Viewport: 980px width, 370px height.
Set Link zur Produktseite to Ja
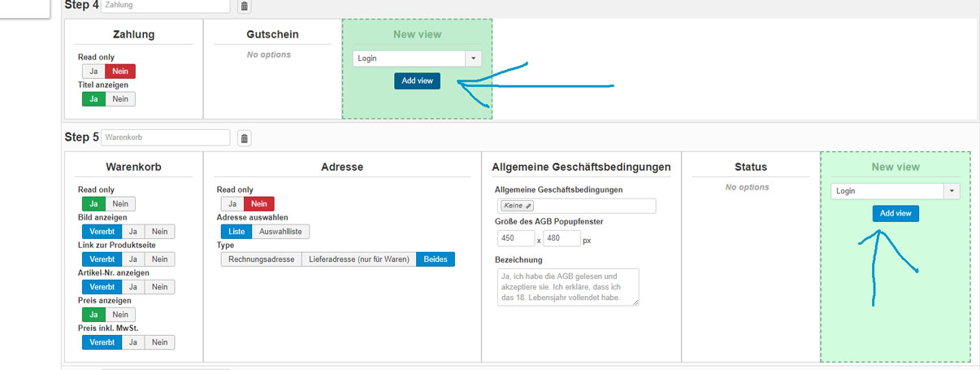point(133,259)
